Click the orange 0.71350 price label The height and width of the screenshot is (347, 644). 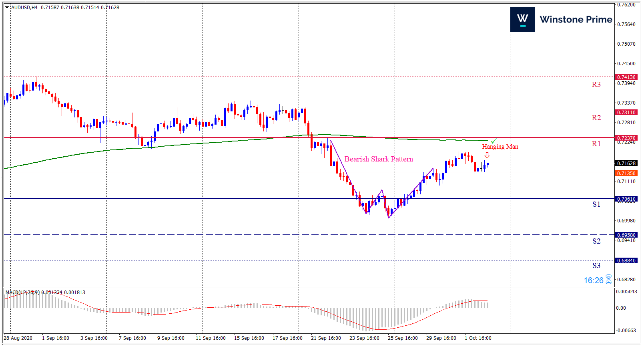pyautogui.click(x=626, y=173)
